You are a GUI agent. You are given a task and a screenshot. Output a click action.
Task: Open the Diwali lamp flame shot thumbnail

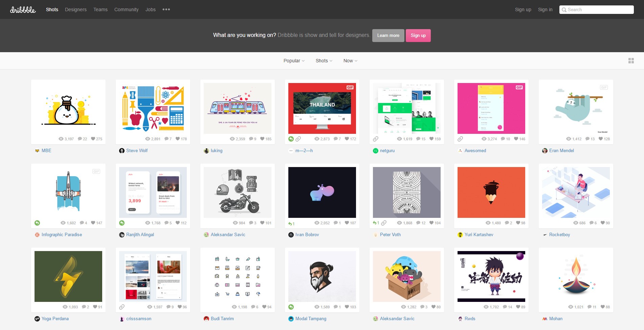point(576,276)
